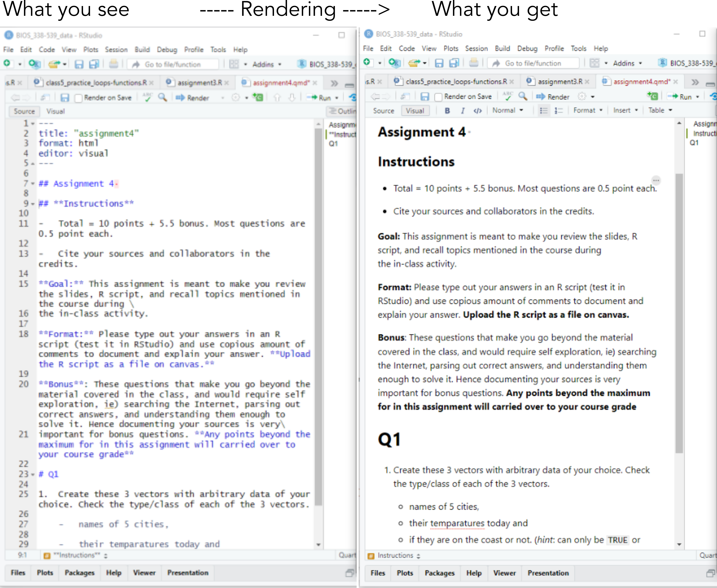Open the Format dropdown menu
The width and height of the screenshot is (717, 588).
click(588, 110)
